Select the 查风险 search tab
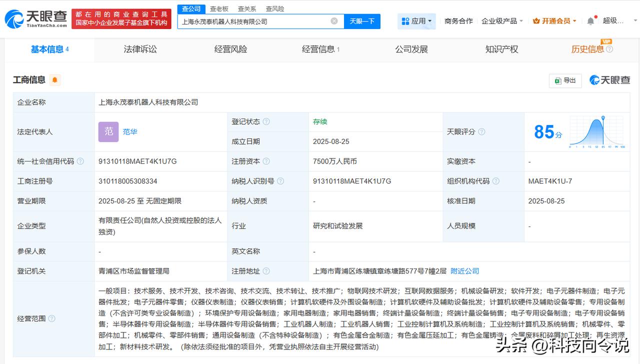The height and width of the screenshot is (364, 640). [x=275, y=9]
